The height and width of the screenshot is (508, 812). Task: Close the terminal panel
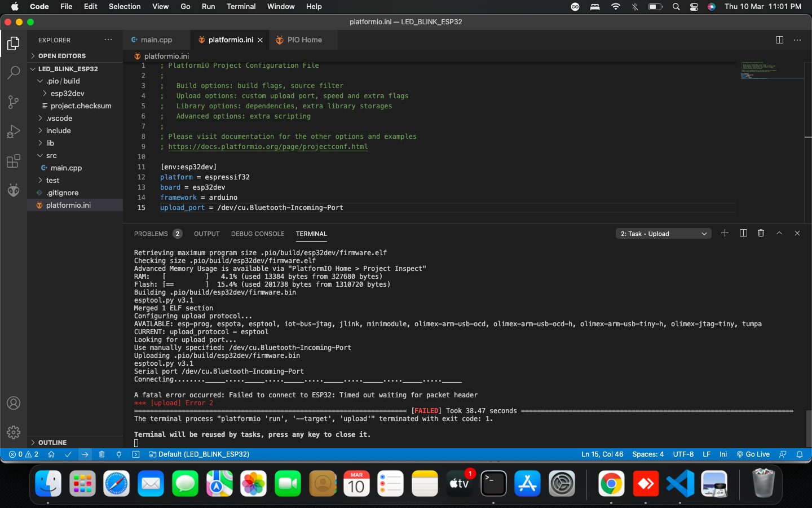tap(797, 233)
